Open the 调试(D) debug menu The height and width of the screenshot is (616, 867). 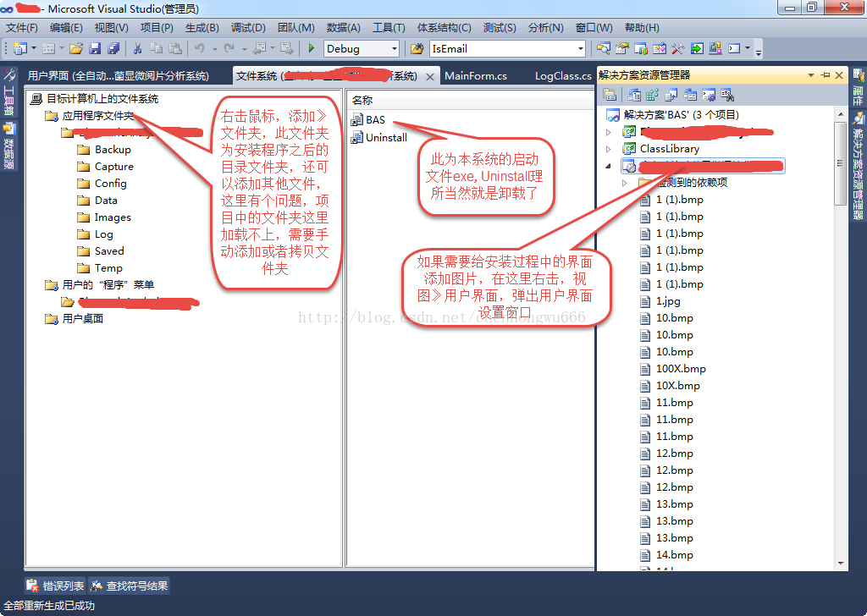[248, 28]
